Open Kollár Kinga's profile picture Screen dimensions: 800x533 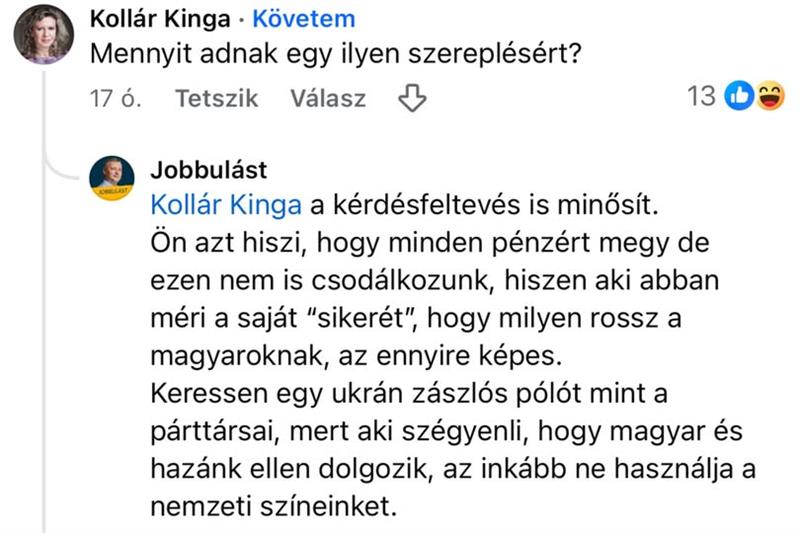pyautogui.click(x=43, y=35)
